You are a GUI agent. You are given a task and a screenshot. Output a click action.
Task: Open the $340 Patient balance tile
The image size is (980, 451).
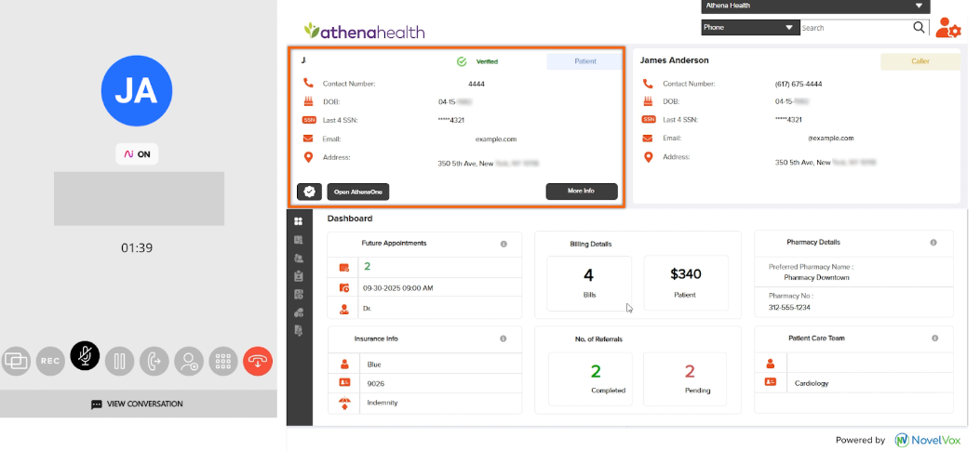tap(686, 283)
